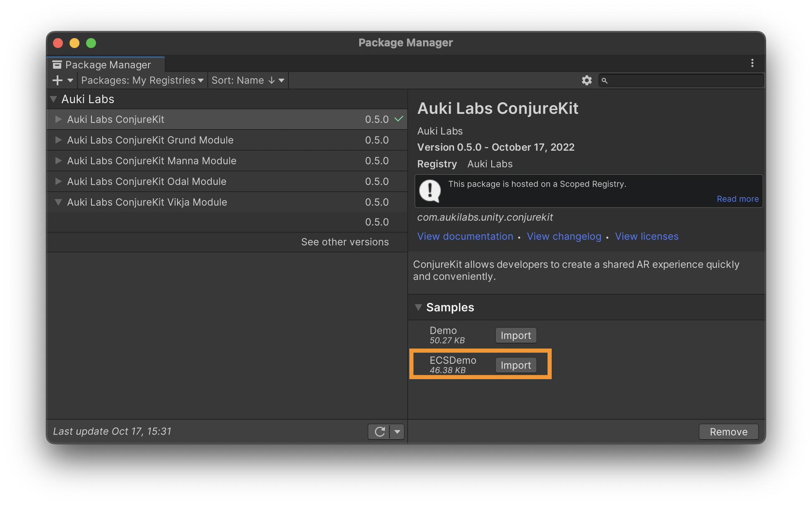The height and width of the screenshot is (505, 812).
Task: Click the Version 0.5.0 - October 17, 2022 text
Action: [496, 147]
